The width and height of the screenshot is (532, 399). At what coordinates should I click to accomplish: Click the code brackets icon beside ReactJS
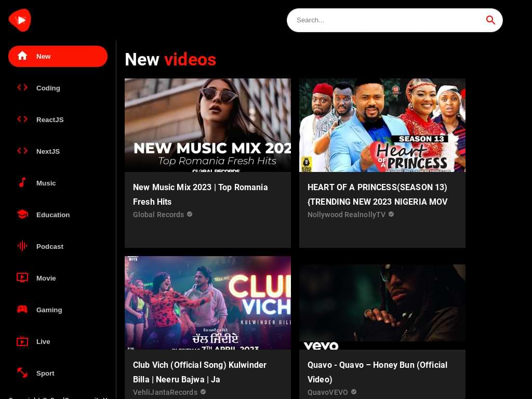point(22,119)
